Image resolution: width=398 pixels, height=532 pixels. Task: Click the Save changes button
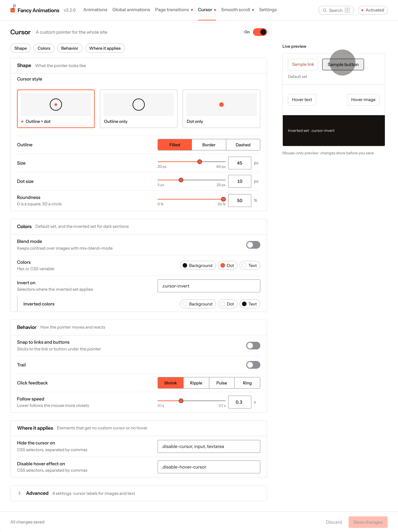point(368,522)
